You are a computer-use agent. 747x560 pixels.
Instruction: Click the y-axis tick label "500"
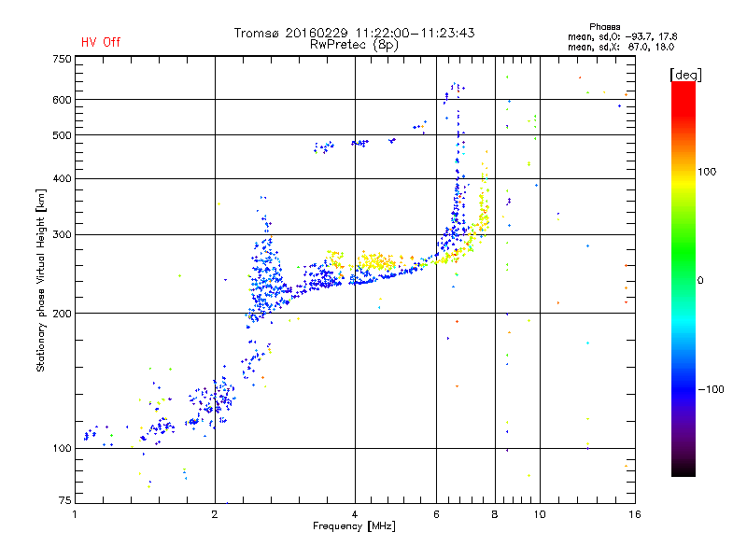coord(62,135)
